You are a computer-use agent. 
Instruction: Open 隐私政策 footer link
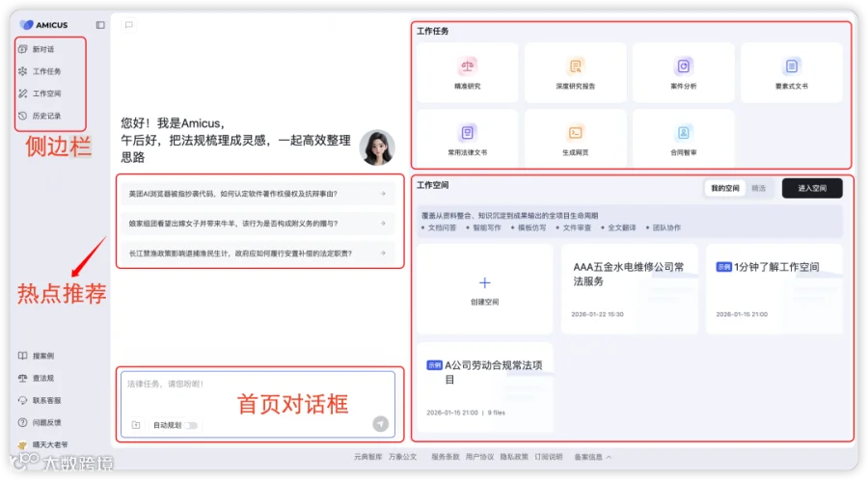[514, 457]
